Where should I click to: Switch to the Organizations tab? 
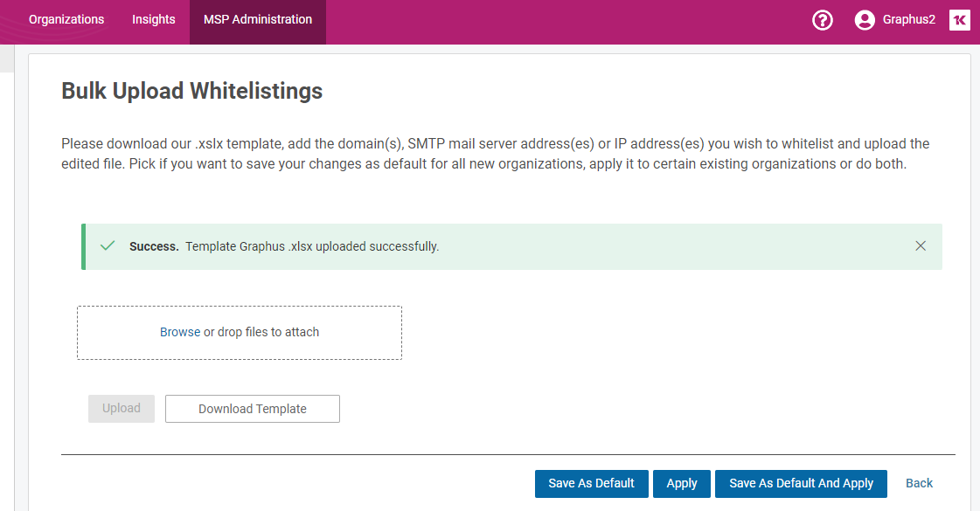[66, 19]
